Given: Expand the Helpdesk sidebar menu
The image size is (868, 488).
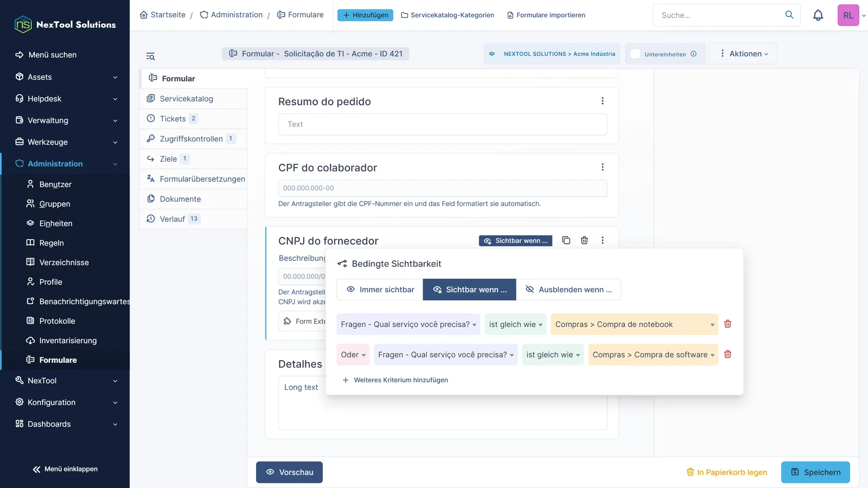Looking at the screenshot, I should (x=65, y=99).
